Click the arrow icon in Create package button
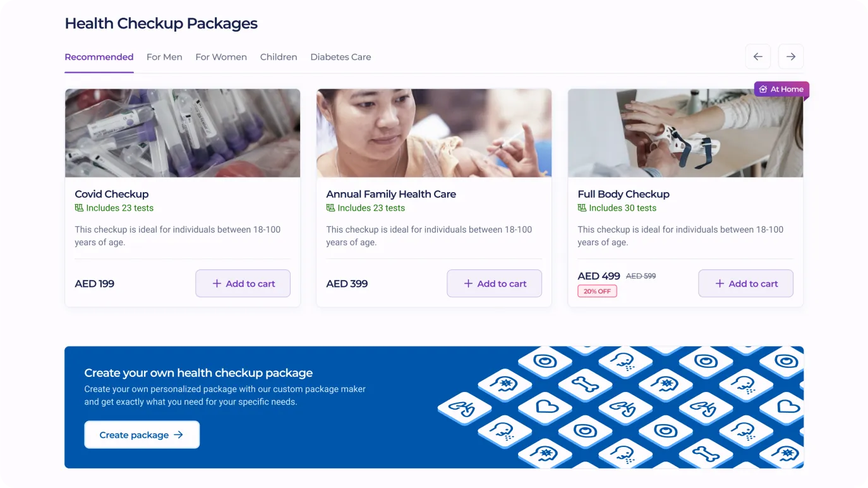 point(179,435)
